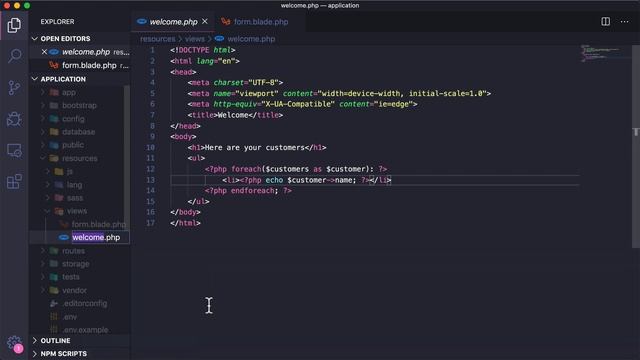This screenshot has height=360, width=640.
Task: Click the code minimap preview
Action: (605, 54)
